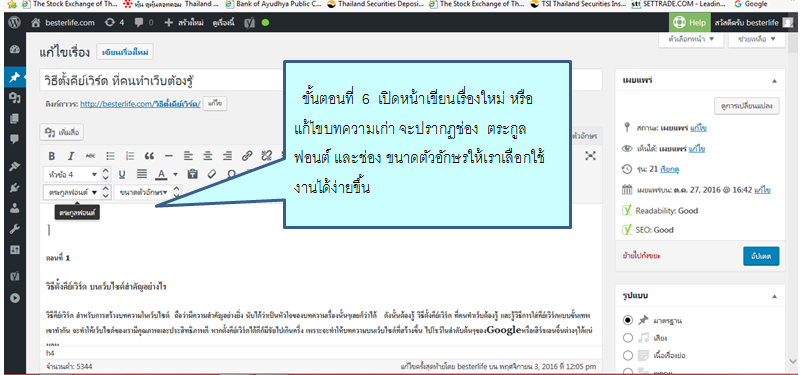Edit the permalink with the edit button
The image size is (800, 375).
click(215, 104)
